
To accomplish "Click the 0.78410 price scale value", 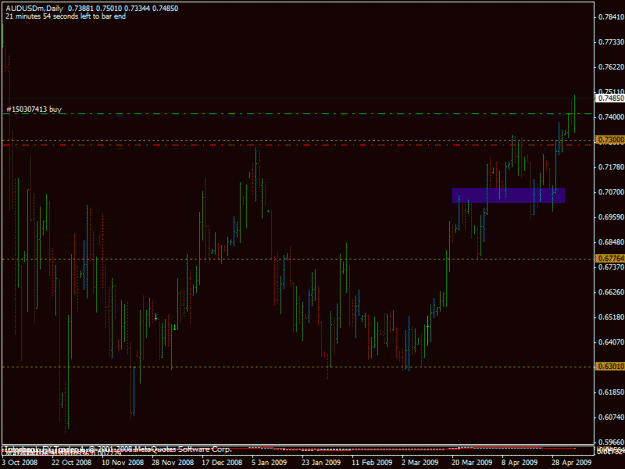I will 611,17.
